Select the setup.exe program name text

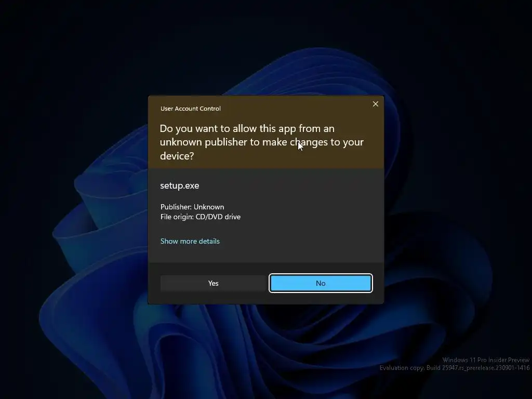(179, 185)
